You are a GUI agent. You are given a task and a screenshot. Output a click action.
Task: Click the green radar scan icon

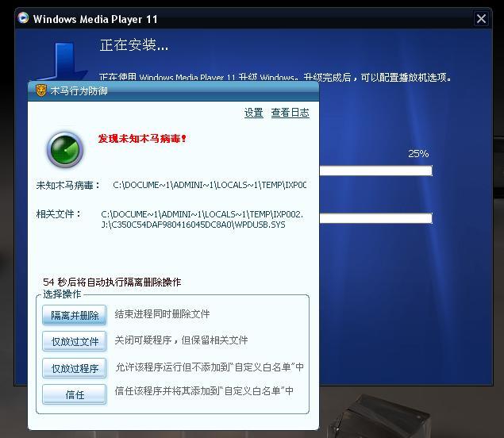[65, 150]
